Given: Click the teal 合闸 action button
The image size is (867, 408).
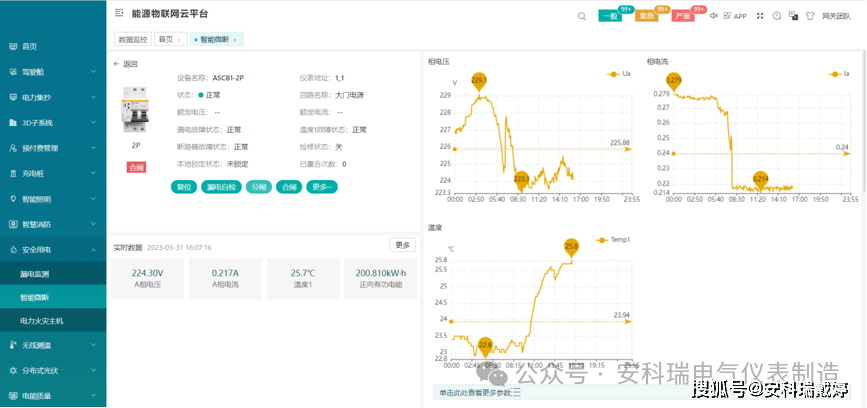Looking at the screenshot, I should 289,187.
